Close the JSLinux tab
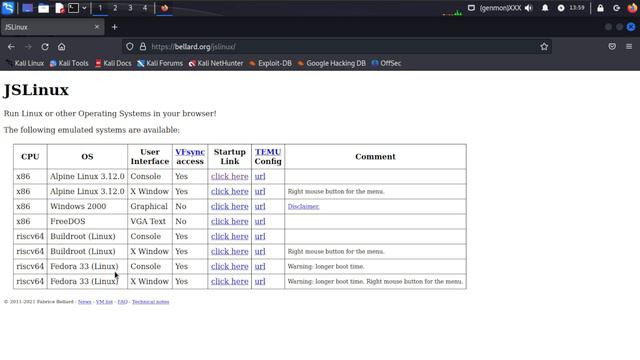640x360 pixels. pos(97,27)
